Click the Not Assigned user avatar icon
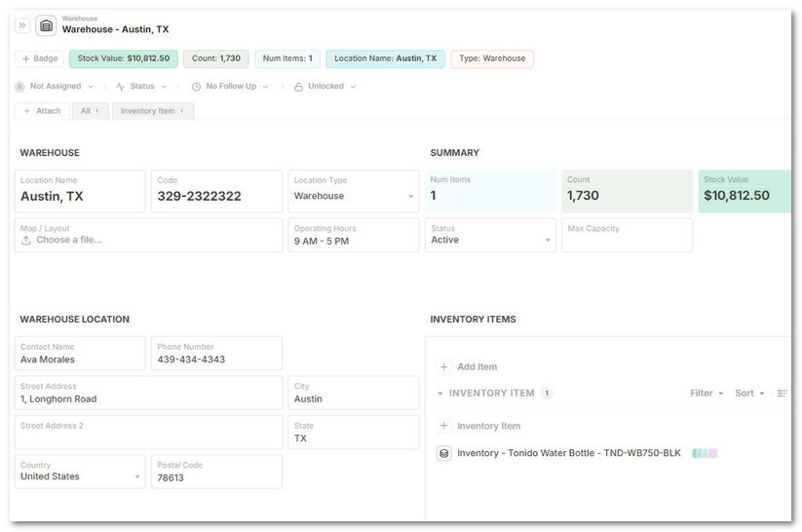The width and height of the screenshot is (802, 532). 19,87
